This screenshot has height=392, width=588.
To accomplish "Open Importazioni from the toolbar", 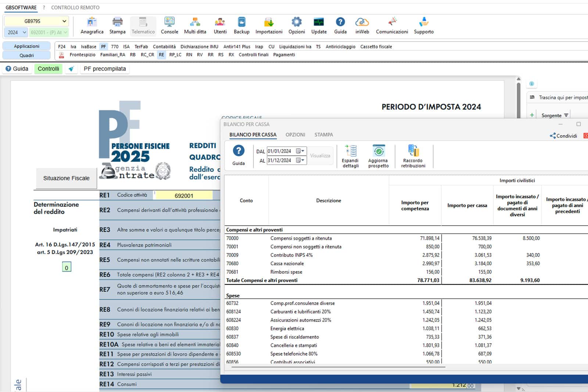I will pos(269,23).
